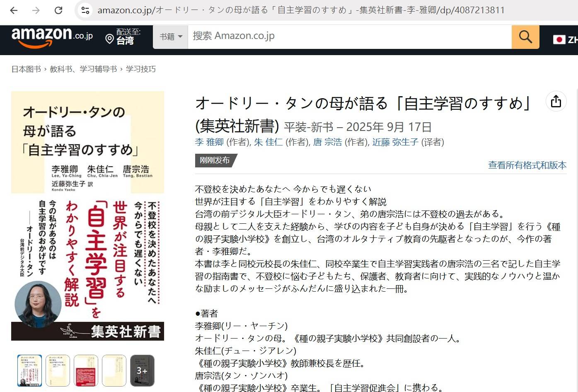Click the delivery location pin icon
578x392 pixels.
point(109,39)
